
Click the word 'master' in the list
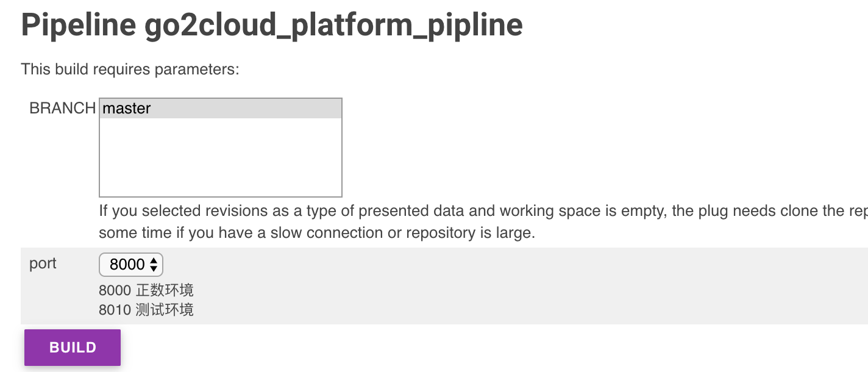(x=127, y=109)
